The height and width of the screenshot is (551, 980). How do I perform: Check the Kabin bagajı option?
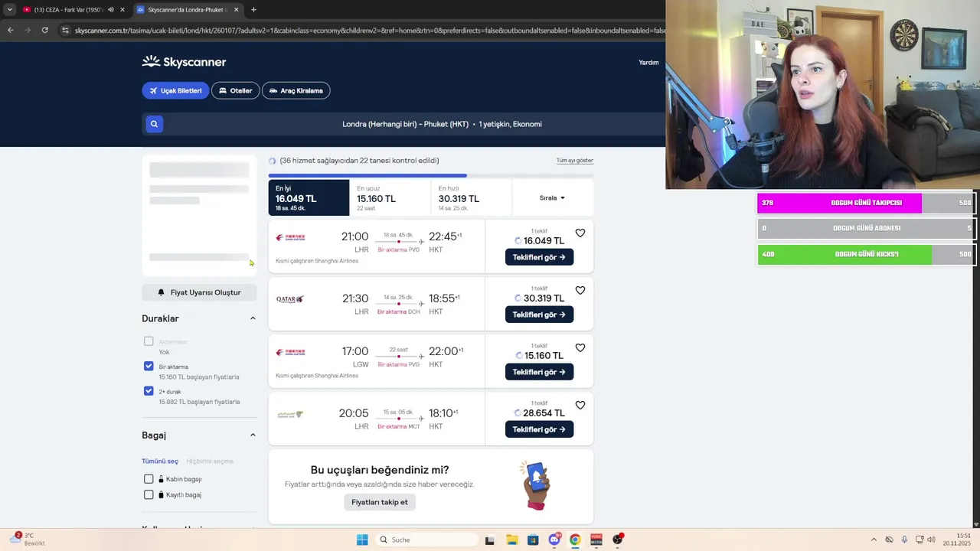149,479
